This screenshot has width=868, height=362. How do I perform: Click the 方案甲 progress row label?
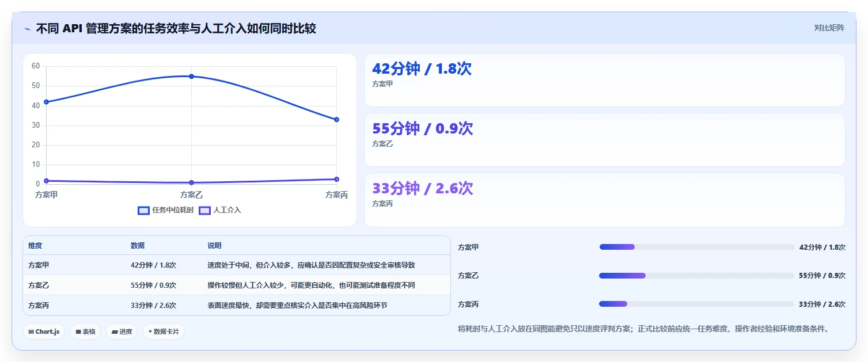point(468,247)
